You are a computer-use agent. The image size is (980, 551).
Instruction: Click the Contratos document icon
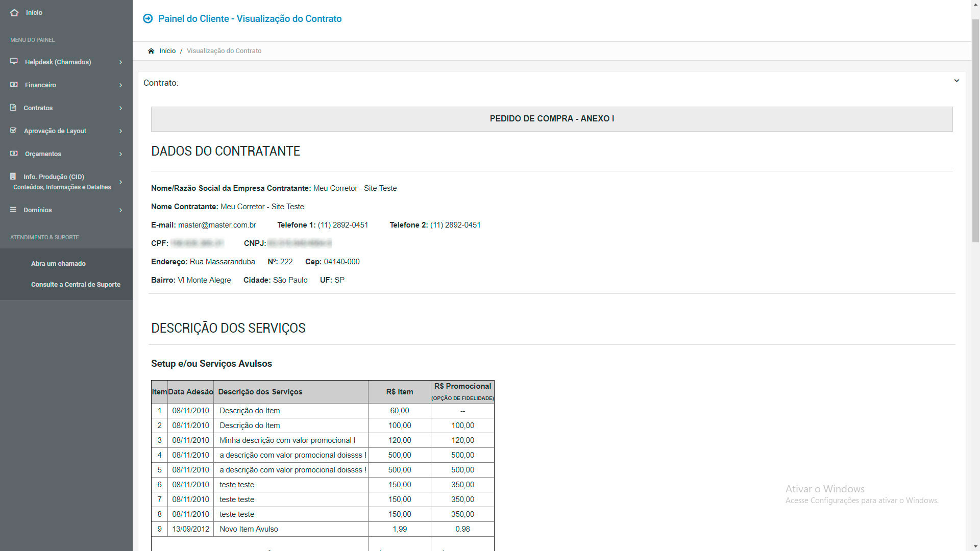13,107
